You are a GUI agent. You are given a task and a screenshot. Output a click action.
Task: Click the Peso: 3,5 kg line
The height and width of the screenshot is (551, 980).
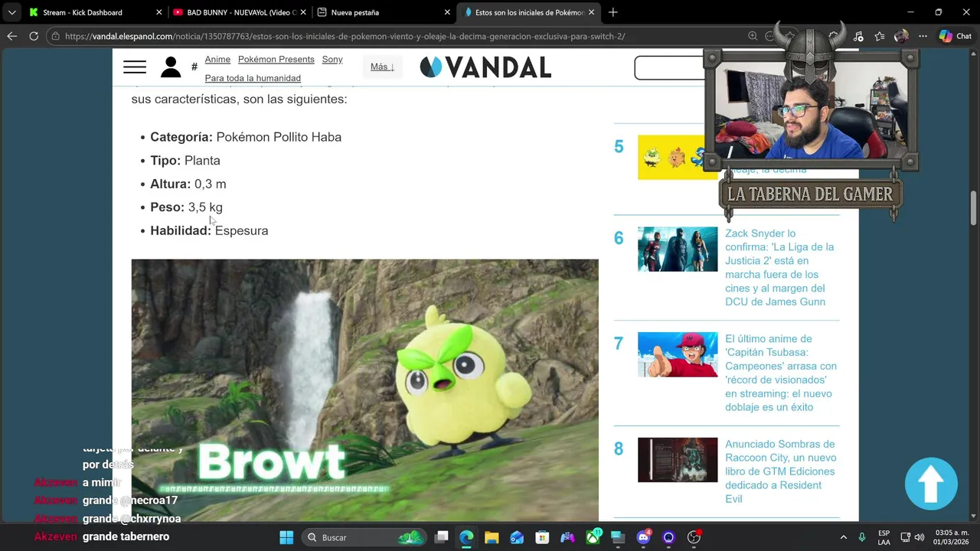click(186, 207)
